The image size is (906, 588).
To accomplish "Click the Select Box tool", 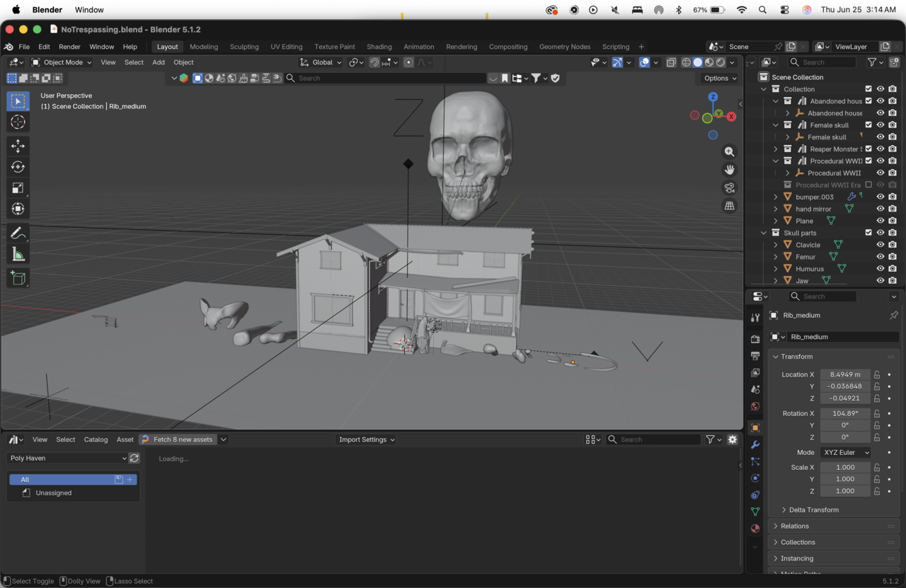I will tap(18, 101).
